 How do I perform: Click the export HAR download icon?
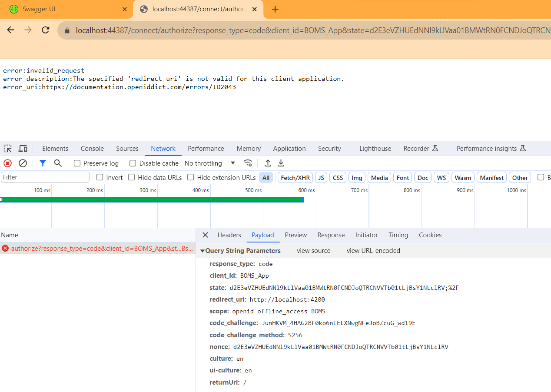(281, 163)
